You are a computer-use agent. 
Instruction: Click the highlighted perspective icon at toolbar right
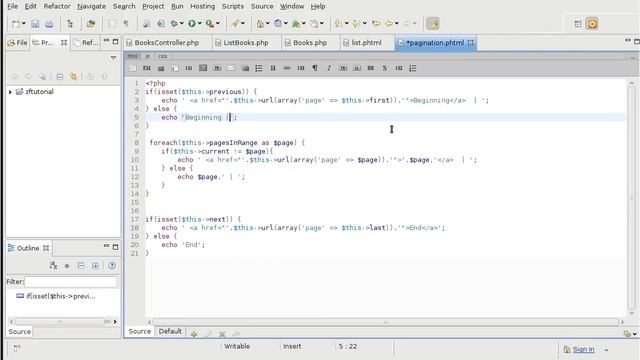tap(433, 24)
